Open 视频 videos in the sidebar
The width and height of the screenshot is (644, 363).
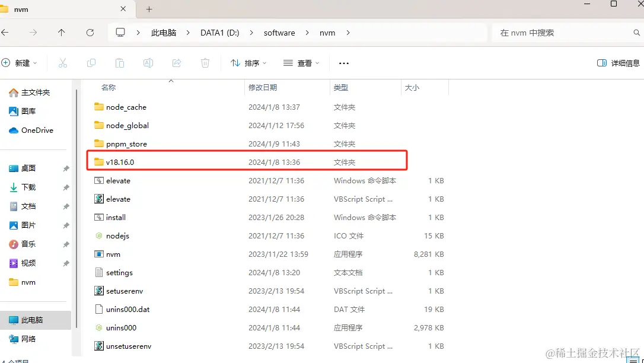pyautogui.click(x=22, y=263)
